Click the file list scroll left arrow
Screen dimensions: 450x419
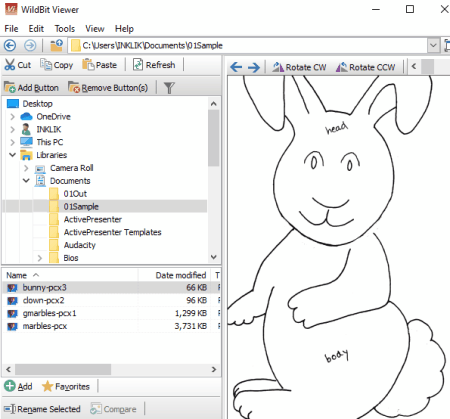coord(8,369)
